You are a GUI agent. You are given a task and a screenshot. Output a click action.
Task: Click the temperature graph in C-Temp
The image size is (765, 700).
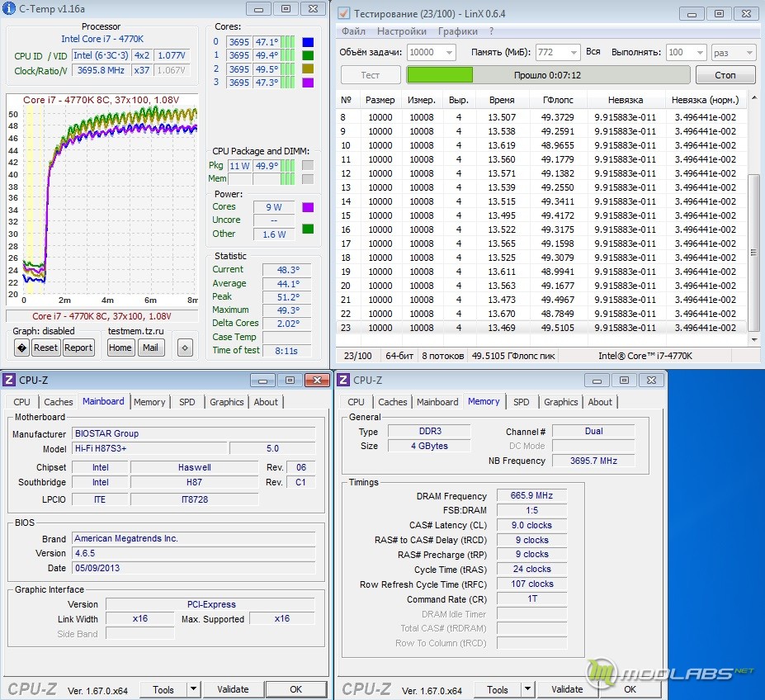tap(102, 200)
